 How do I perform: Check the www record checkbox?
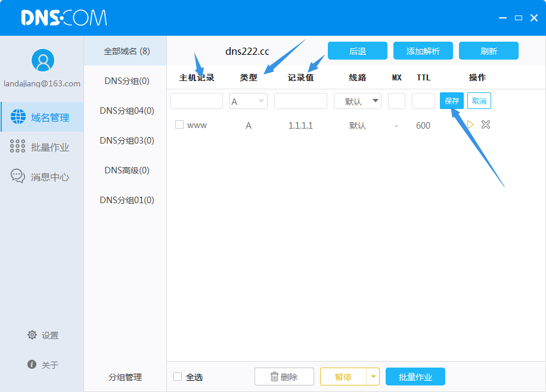coord(179,125)
